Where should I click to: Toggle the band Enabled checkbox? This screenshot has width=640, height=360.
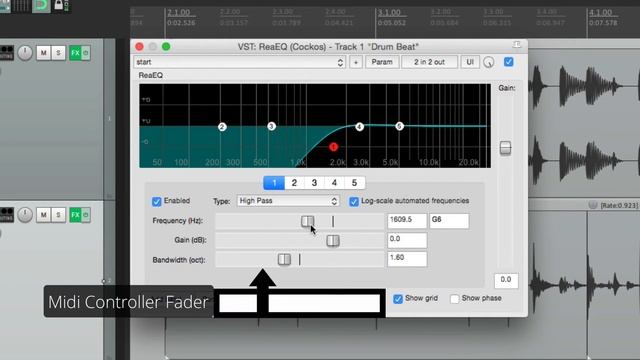click(x=157, y=201)
